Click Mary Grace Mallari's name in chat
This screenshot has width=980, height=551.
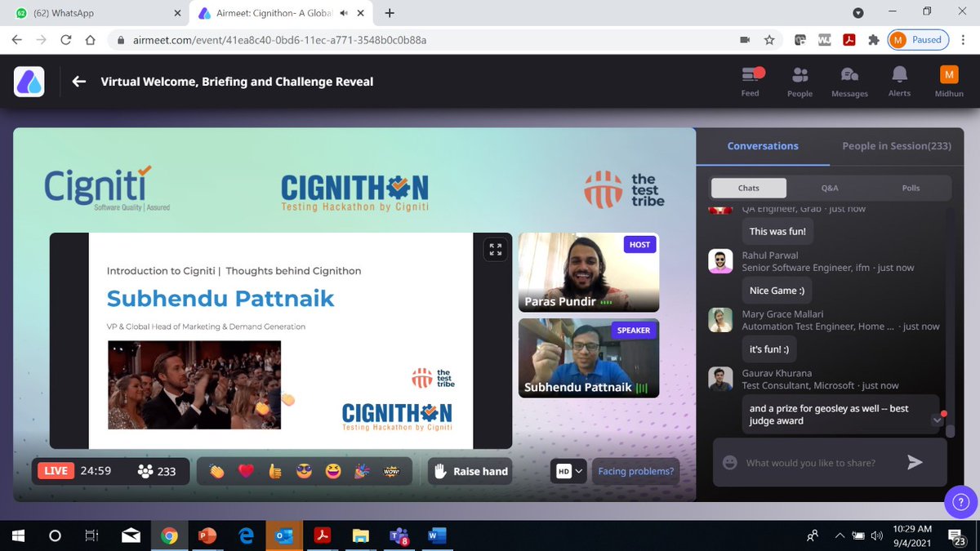(x=782, y=314)
